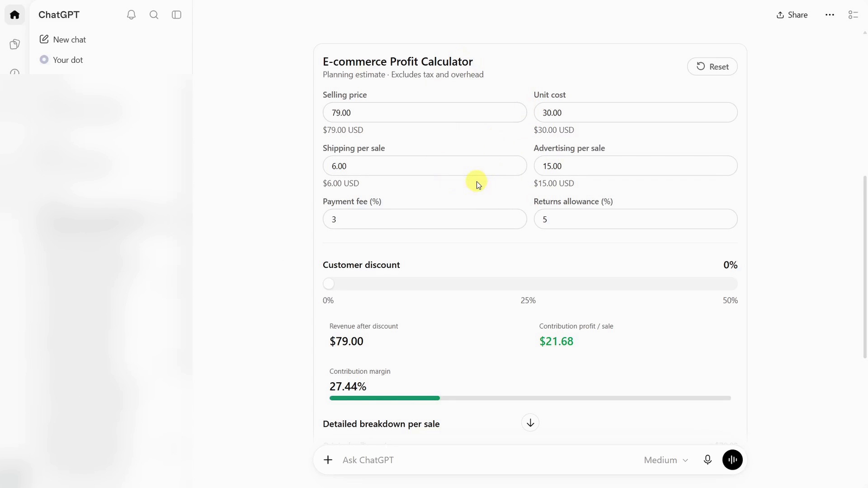Image resolution: width=868 pixels, height=488 pixels.
Task: Click the 25% slider tick label
Action: coord(528,300)
